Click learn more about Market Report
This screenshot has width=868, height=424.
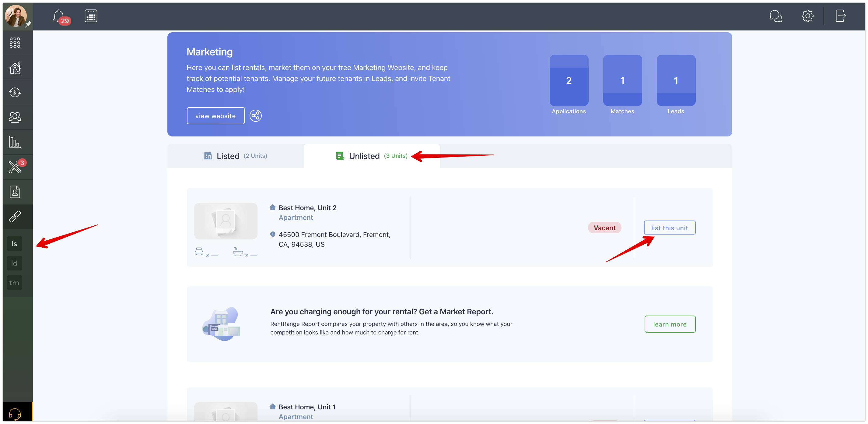(x=670, y=324)
